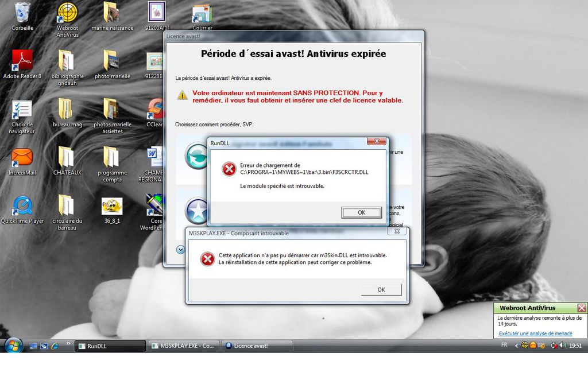Click the volume speaker icon in system tray

coord(562,346)
